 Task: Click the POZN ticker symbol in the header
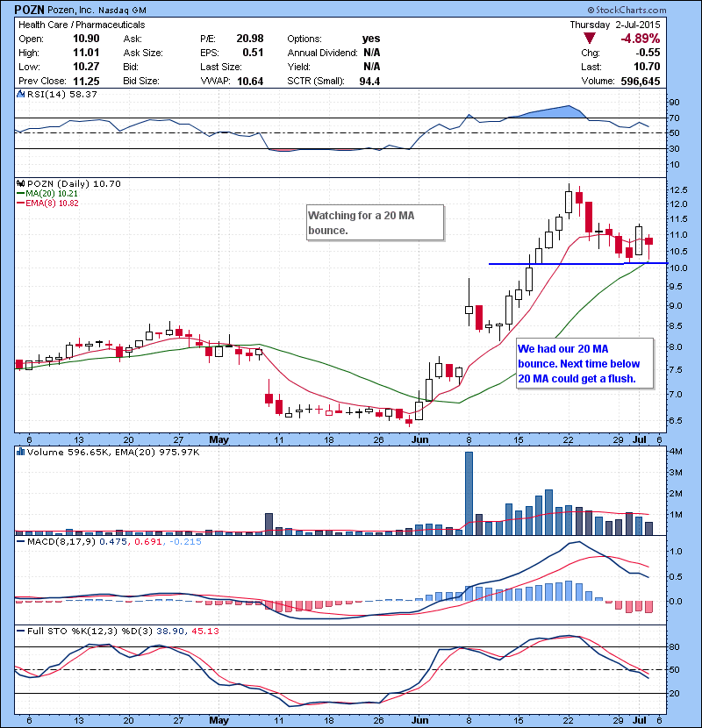[x=29, y=10]
